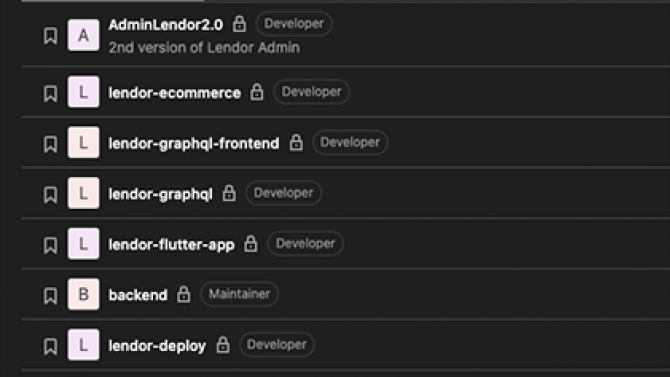
Task: Click the AdminLendor2.0 avatar letter A
Action: click(x=83, y=35)
